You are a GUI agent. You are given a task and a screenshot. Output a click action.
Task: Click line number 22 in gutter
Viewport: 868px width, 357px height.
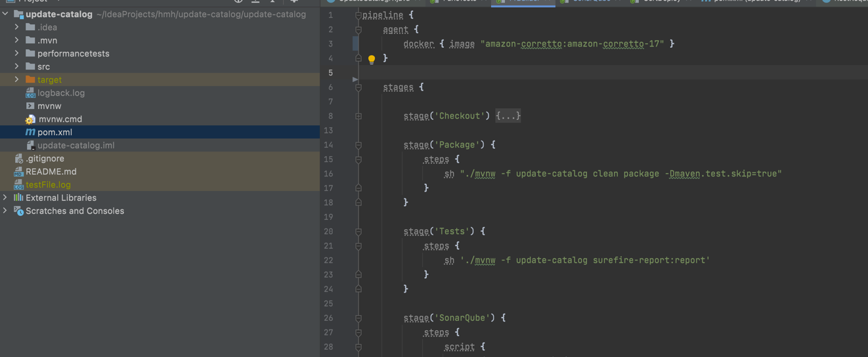[x=328, y=261]
